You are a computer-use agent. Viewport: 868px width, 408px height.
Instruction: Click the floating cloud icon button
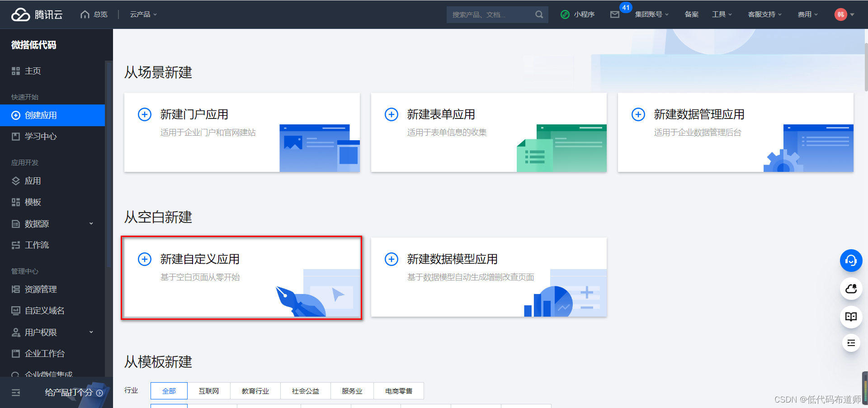851,289
